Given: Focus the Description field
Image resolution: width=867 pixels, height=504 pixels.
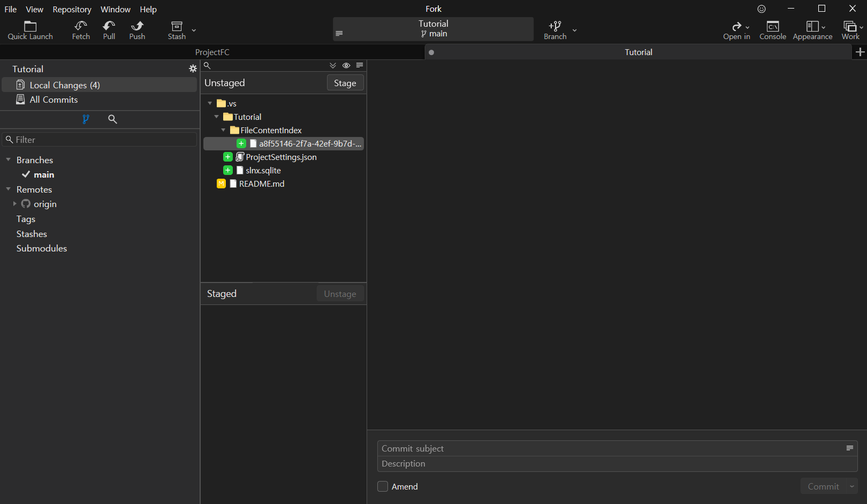Looking at the screenshot, I should [x=617, y=463].
